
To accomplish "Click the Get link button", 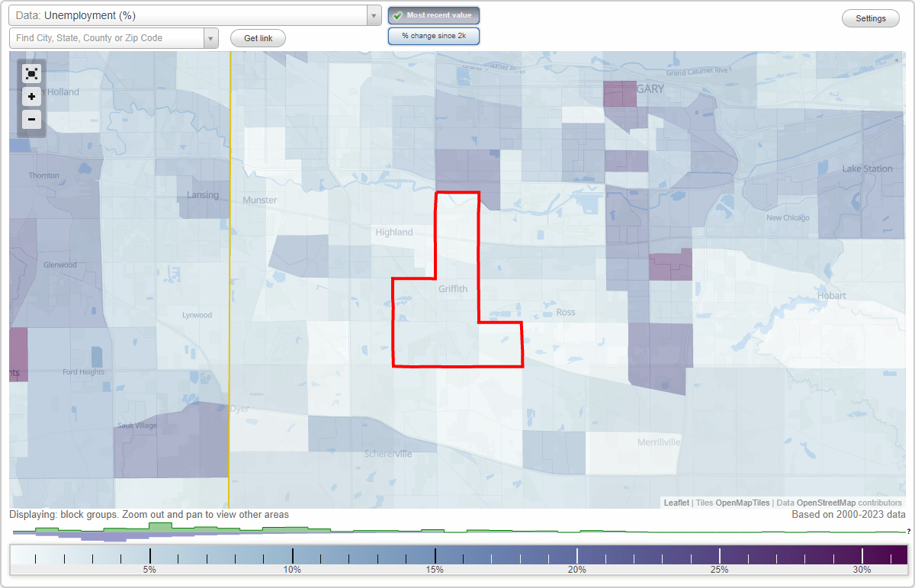I will click(257, 37).
